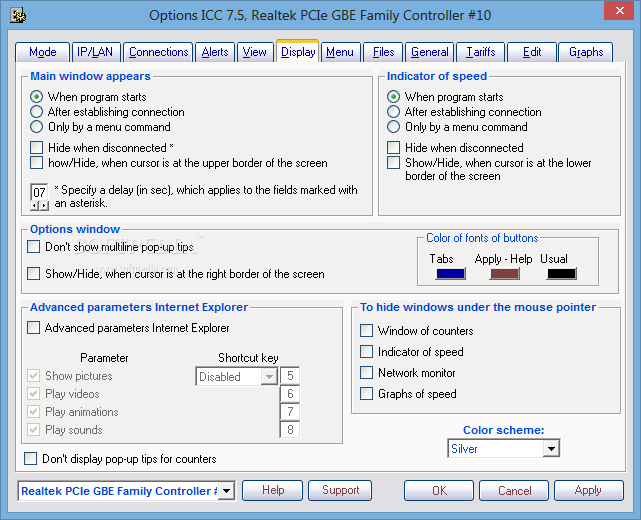Click the application icon in the title bar
This screenshot has width=641, height=520.
[x=18, y=16]
